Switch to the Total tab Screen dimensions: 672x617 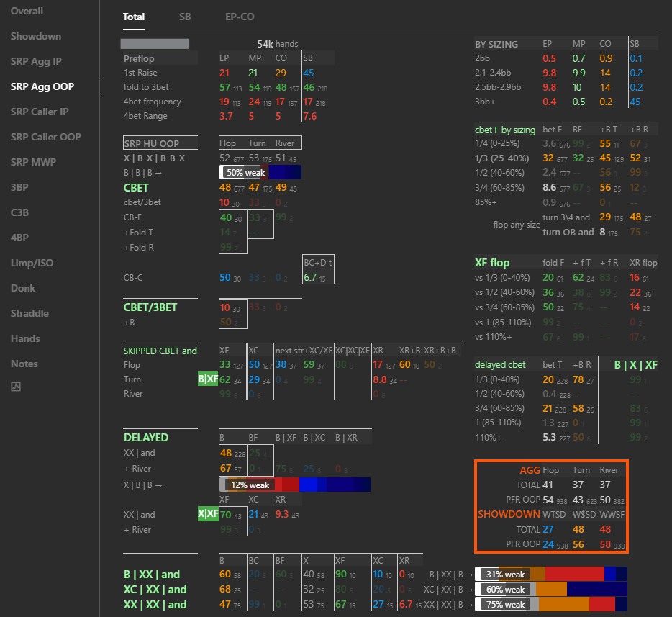pyautogui.click(x=133, y=17)
